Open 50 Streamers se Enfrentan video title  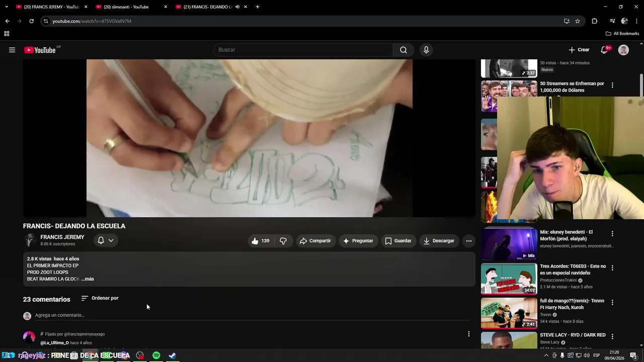(572, 87)
